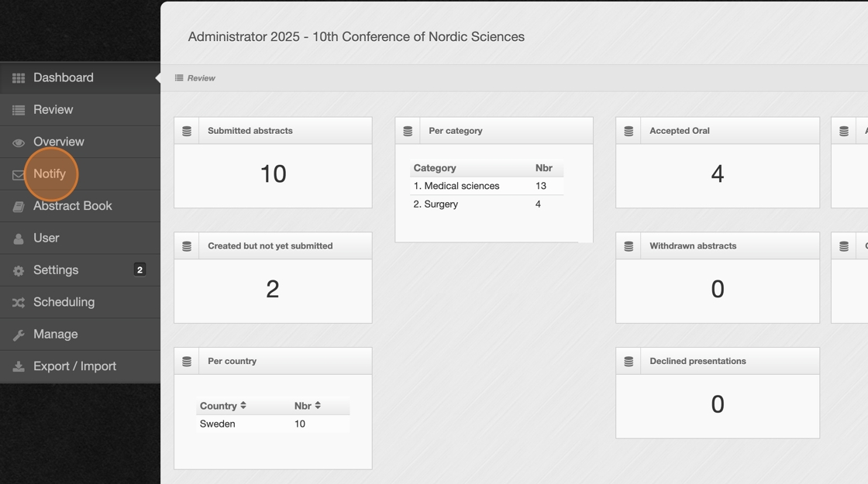Click the Settings notification badge showing 2
The image size is (868, 484).
[139, 269]
